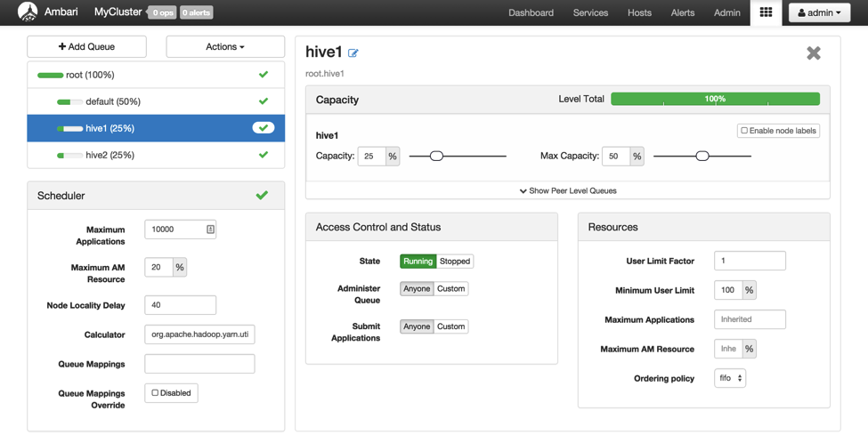Viewport: 868px width, 443px height.
Task: Click the checkmark on hive2 queue row
Action: point(264,155)
